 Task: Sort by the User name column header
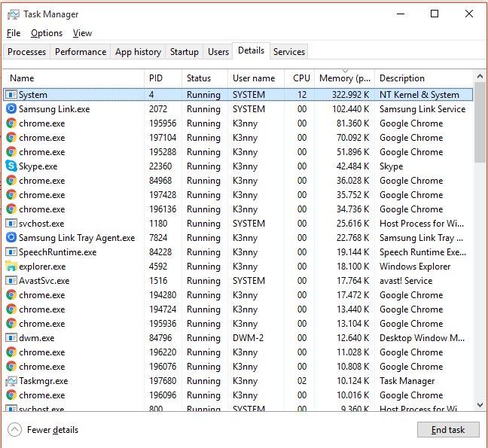pyautogui.click(x=256, y=78)
